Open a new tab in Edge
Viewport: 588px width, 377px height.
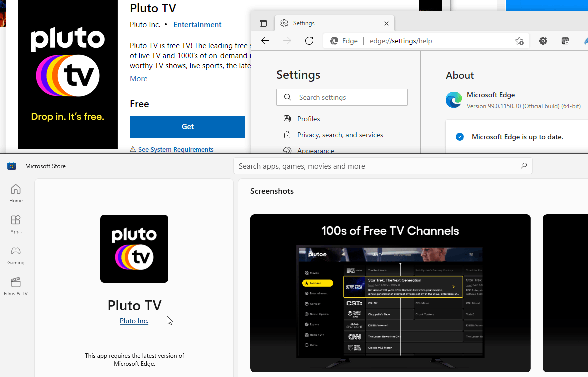tap(403, 23)
